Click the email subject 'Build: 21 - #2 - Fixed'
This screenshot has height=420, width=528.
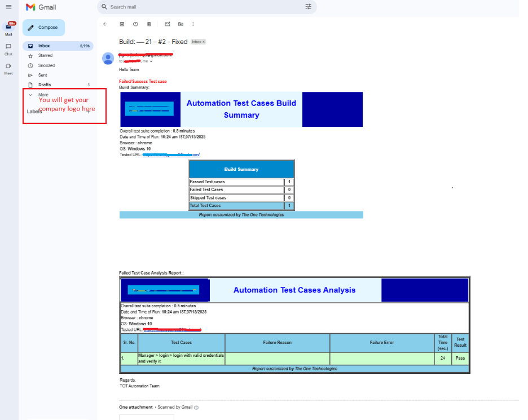153,42
